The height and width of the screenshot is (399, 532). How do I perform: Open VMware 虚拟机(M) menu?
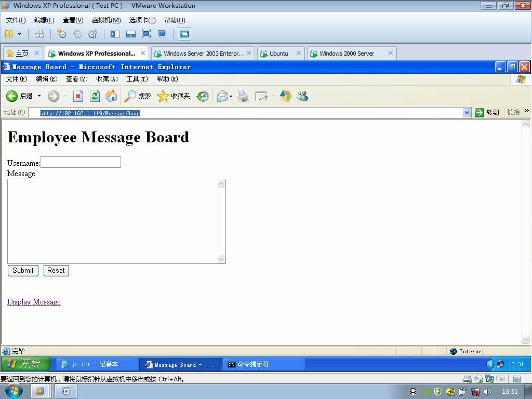point(106,20)
